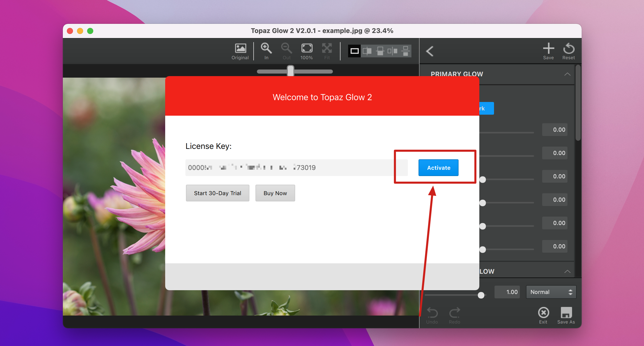Set zoom to 100% icon
The width and height of the screenshot is (644, 346).
pos(307,48)
